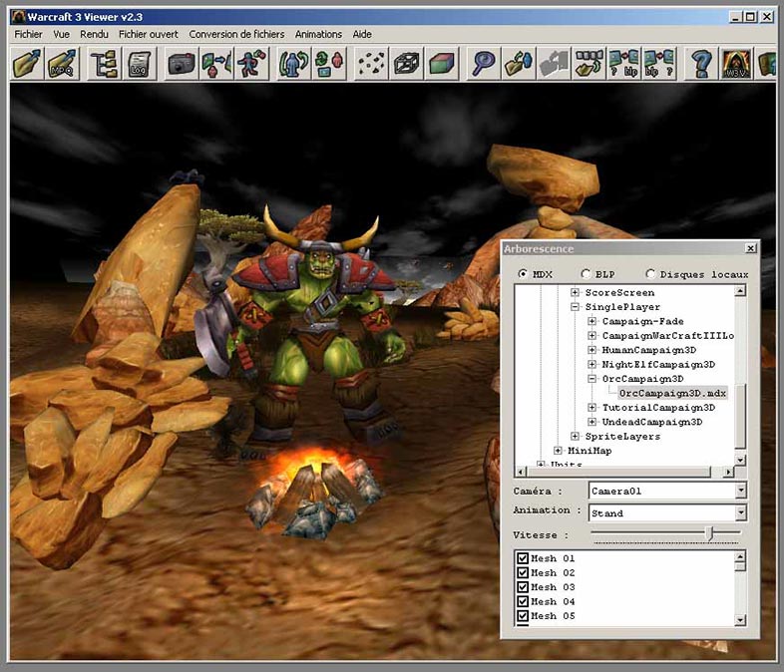Click the tree's vertical scrollbar down arrow
Screen dimensions: 784x672
click(x=740, y=460)
